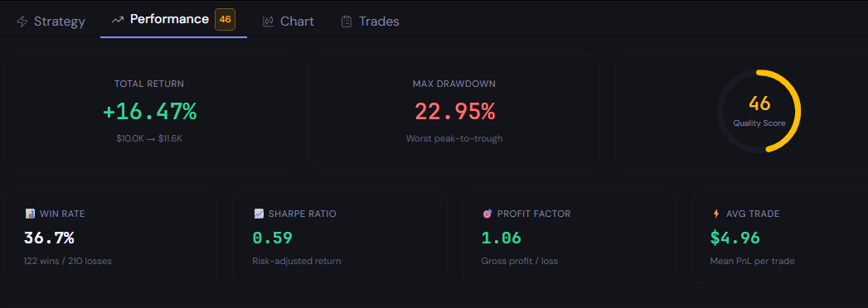Click the Sharpe Ratio line chart icon
868x308 pixels.
pos(259,214)
